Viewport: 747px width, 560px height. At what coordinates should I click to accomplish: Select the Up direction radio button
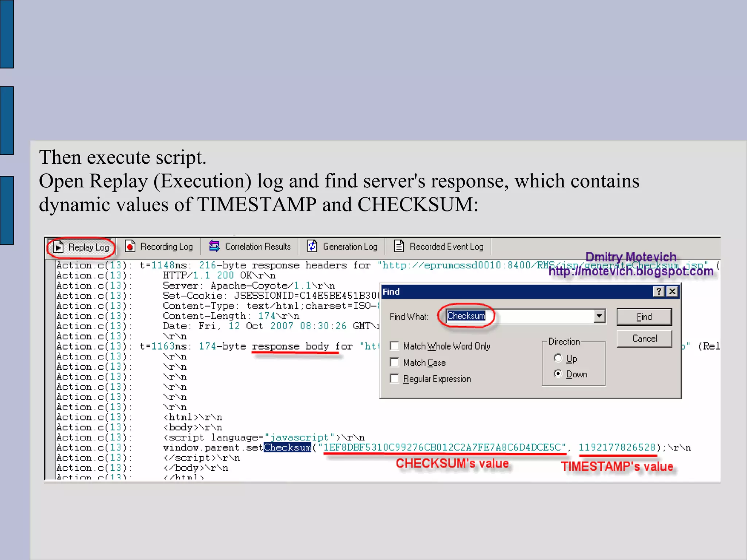[x=558, y=358]
